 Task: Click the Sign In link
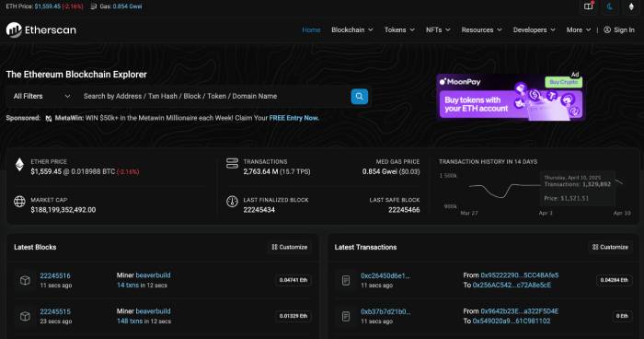[x=619, y=30]
